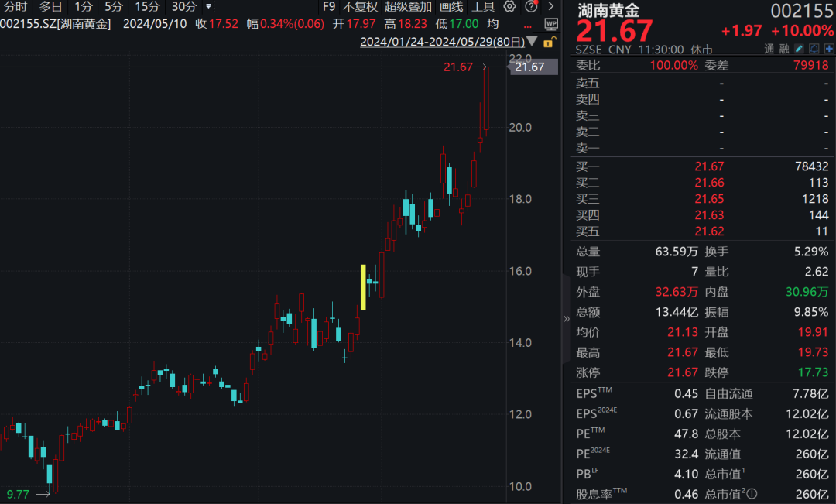Switch to 多日 multi-day view

point(50,7)
